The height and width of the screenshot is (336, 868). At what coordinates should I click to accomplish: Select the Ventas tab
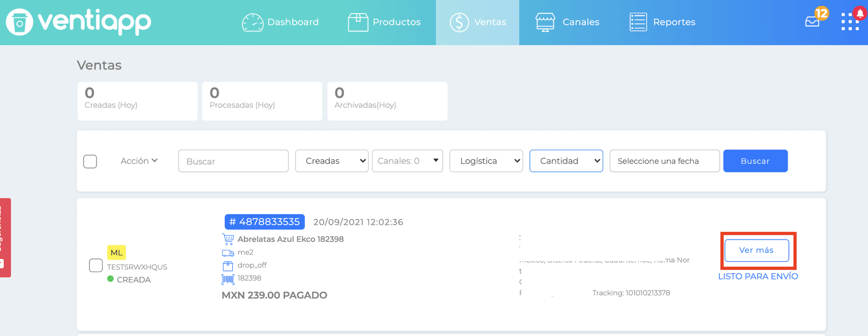click(477, 22)
